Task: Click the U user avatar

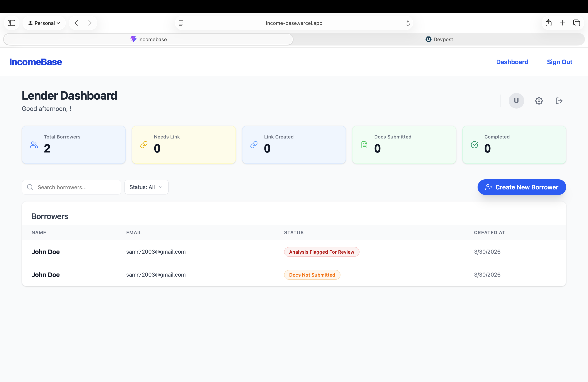Action: point(516,101)
